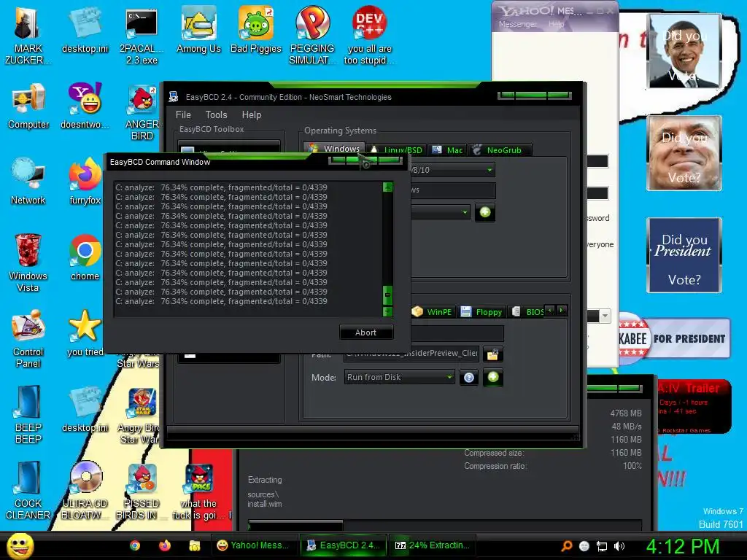Image resolution: width=747 pixels, height=560 pixels.
Task: Click the blue help icon beside Mode
Action: pos(469,378)
